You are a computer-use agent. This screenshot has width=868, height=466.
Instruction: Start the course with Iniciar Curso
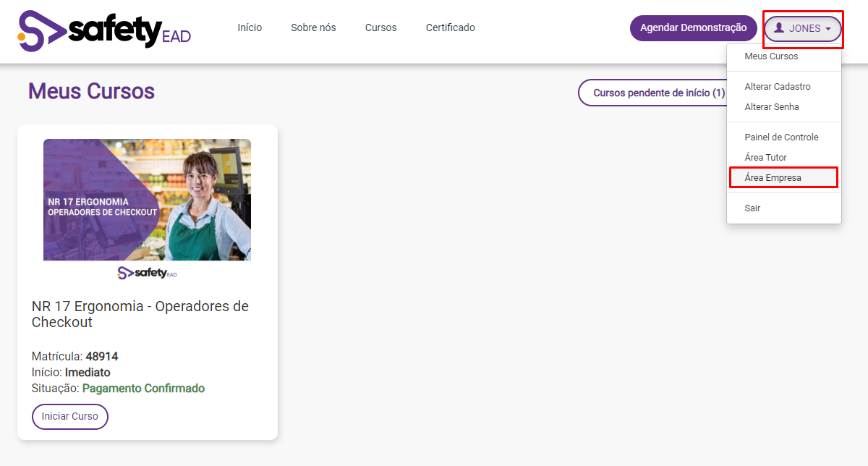(70, 417)
